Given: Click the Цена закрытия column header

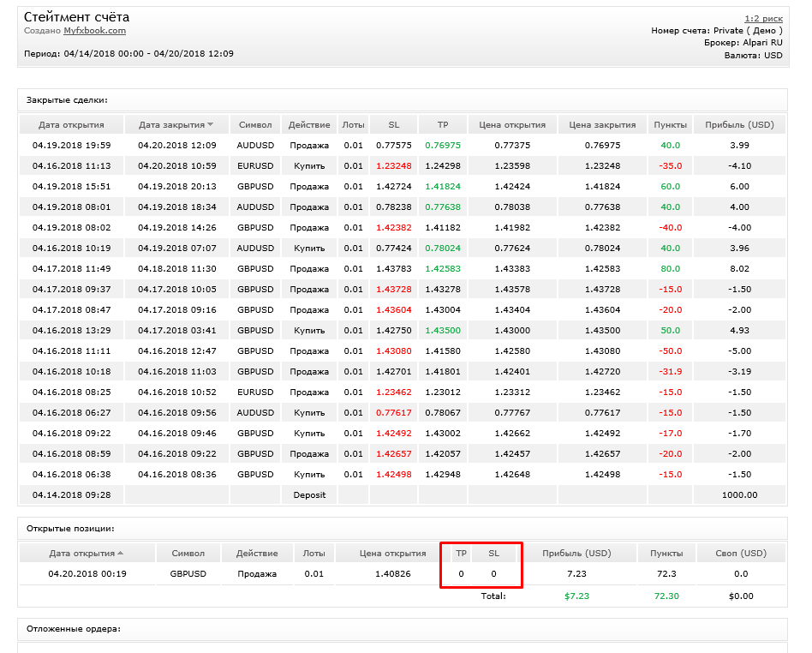Looking at the screenshot, I should [x=602, y=125].
